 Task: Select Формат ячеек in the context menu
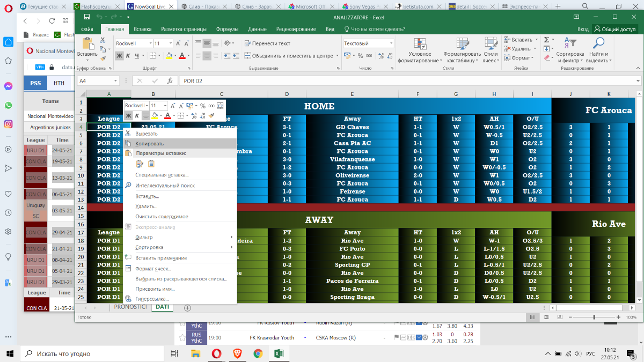click(x=153, y=268)
